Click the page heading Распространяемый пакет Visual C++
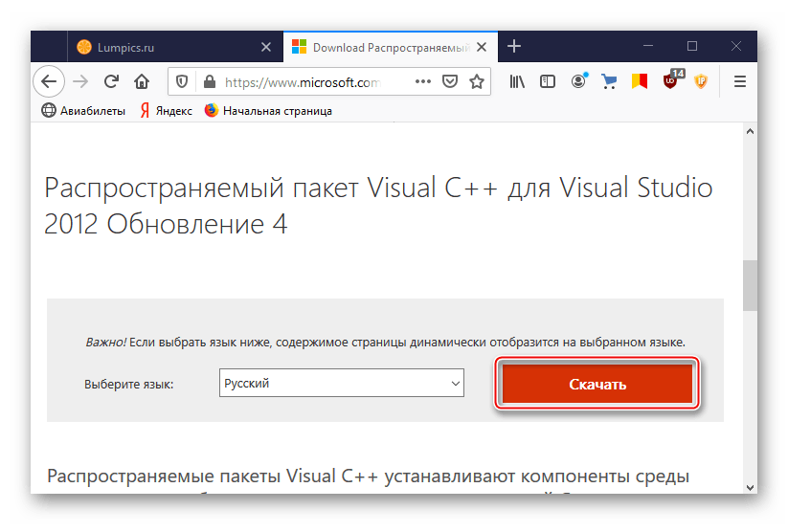788x532 pixels. click(378, 206)
